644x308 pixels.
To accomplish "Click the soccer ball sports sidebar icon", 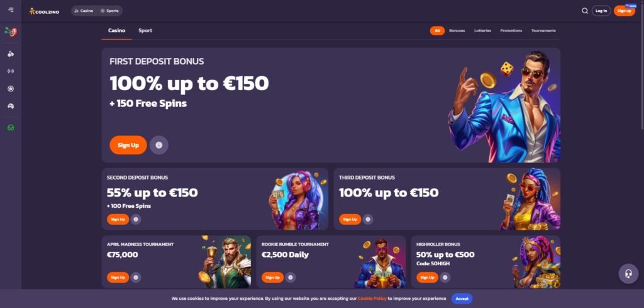I will pyautogui.click(x=11, y=88).
